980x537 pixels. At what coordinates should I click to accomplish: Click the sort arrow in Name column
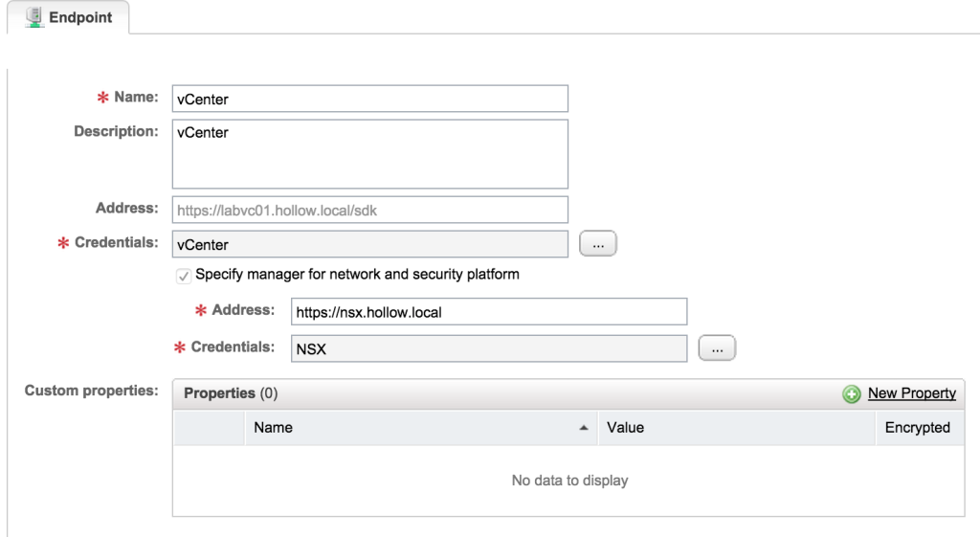click(584, 429)
